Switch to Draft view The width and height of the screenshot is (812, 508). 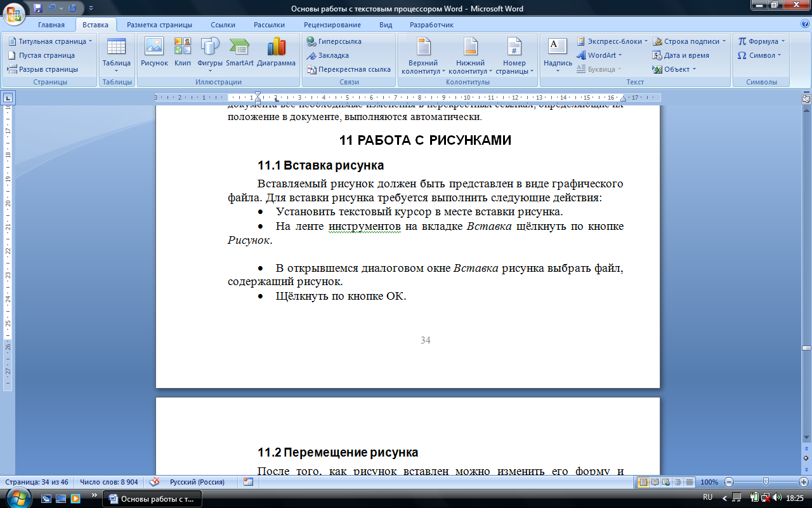tap(690, 482)
